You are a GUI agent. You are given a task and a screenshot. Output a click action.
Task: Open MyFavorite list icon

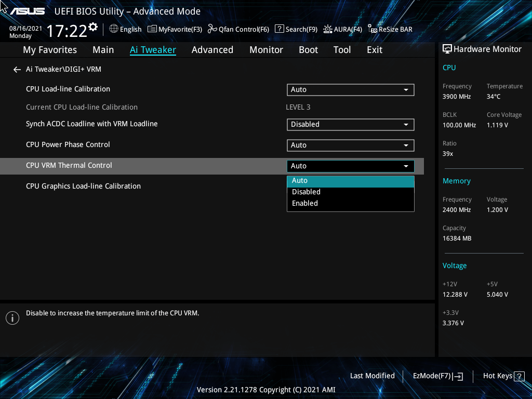(x=152, y=29)
